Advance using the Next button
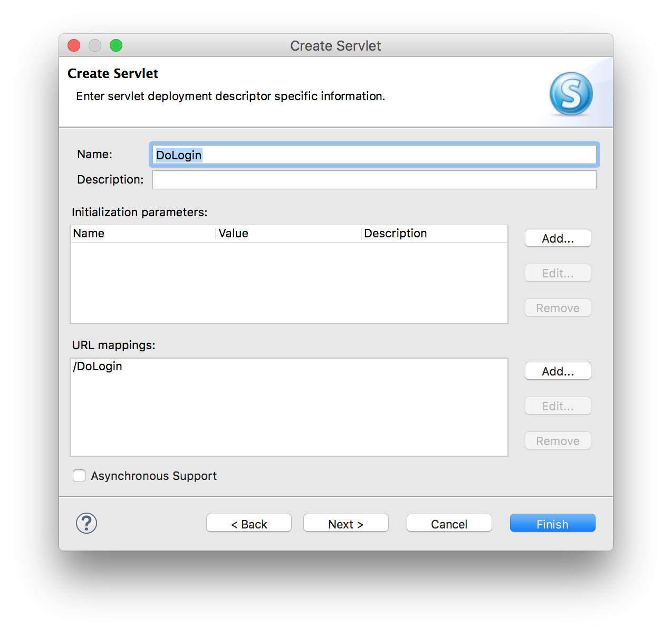 [x=345, y=523]
